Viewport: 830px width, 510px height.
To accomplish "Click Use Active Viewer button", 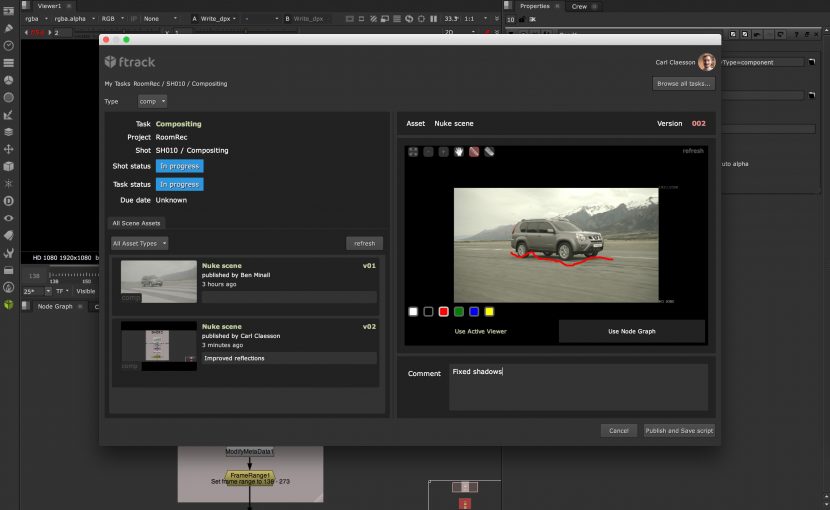I will [481, 332].
